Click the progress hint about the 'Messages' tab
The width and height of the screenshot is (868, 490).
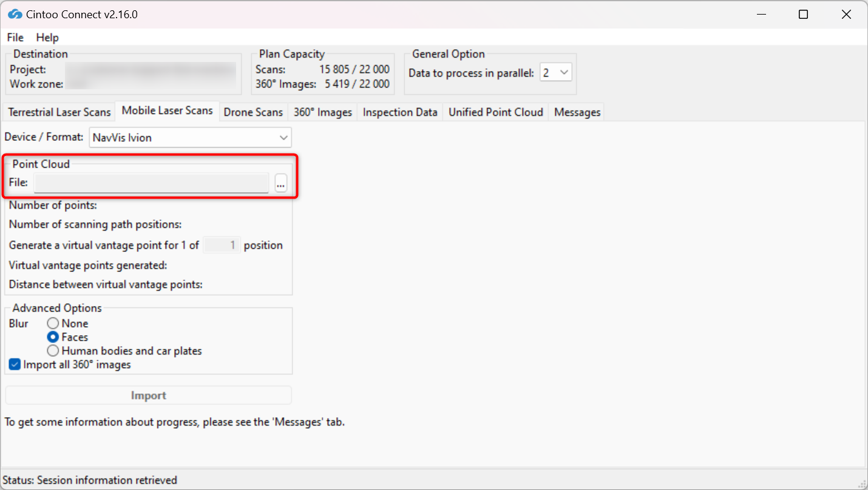tap(175, 421)
